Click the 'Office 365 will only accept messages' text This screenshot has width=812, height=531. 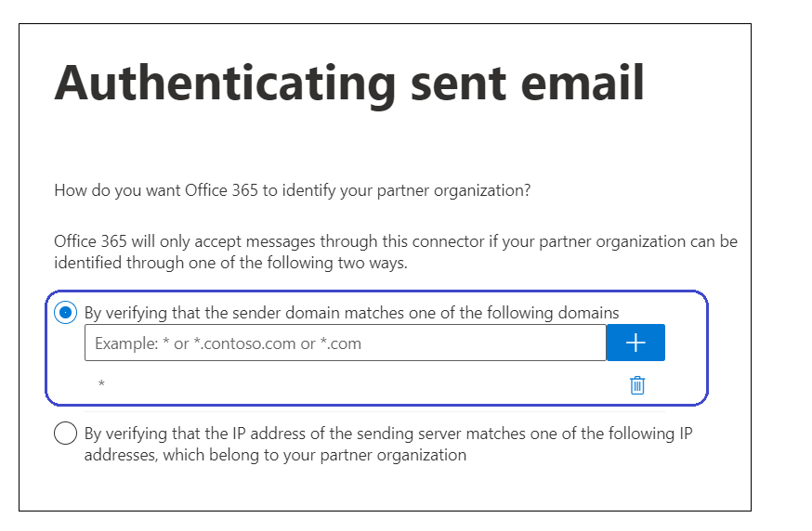coord(395,241)
